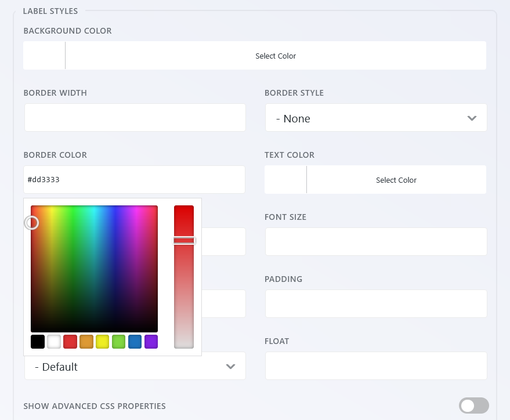Click the Padding input field
The image size is (510, 420).
376,303
